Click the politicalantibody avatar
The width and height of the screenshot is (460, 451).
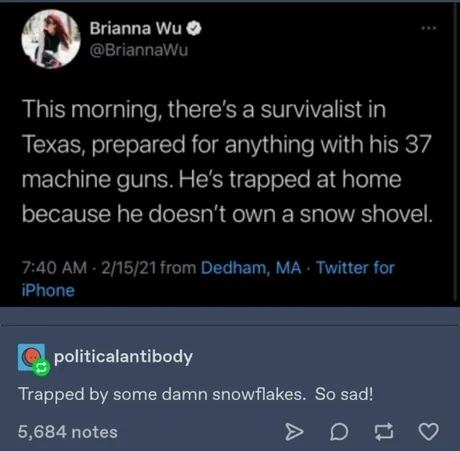tap(31, 357)
